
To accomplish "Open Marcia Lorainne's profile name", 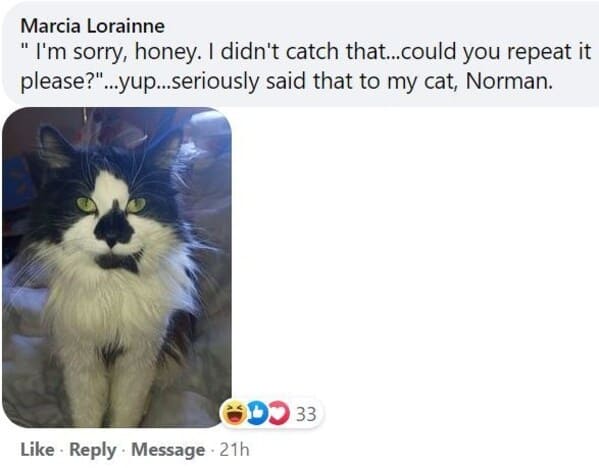I will coord(93,26).
